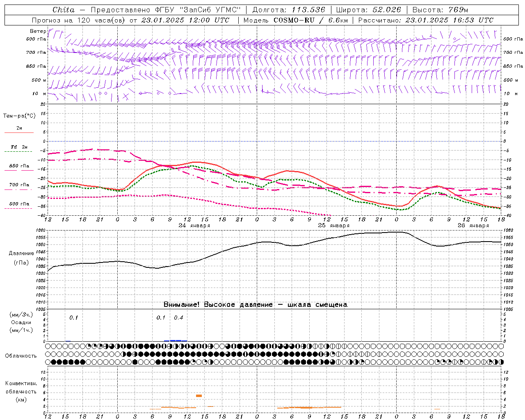This screenshot has height=420, width=525.
Task: Select the 'Широта: 52.026' latitude value
Action: click(368, 10)
